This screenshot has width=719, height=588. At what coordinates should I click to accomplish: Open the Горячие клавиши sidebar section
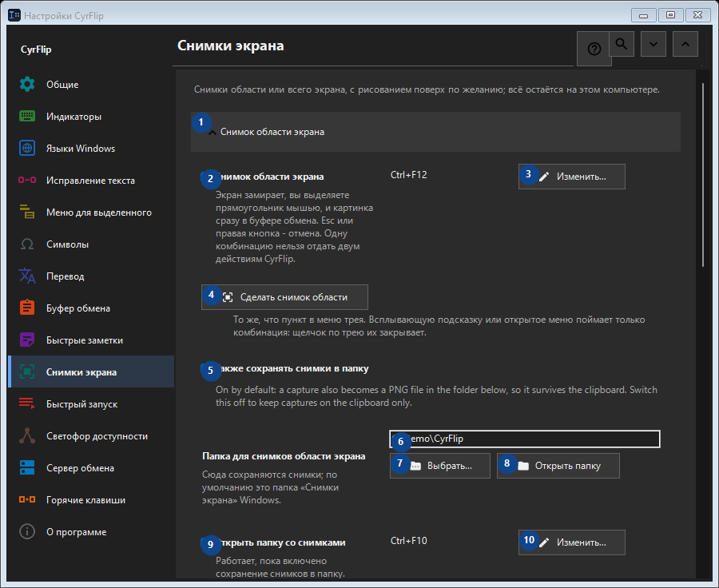(91, 500)
